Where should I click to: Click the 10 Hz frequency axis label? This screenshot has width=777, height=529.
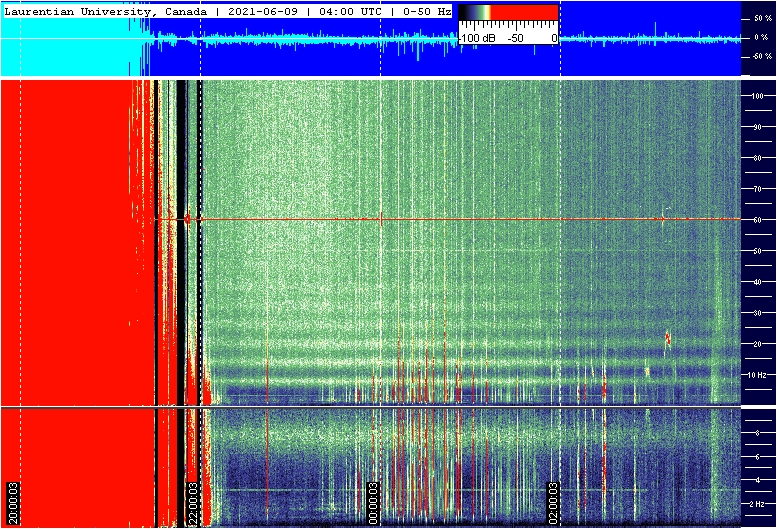pos(757,375)
